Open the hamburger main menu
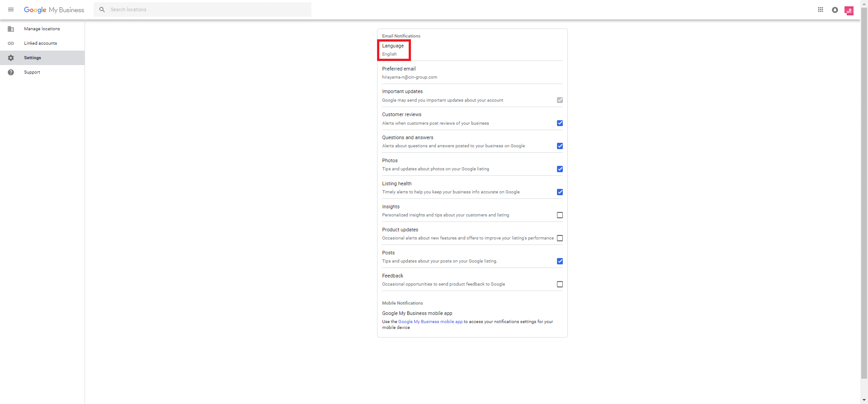Viewport: 868px width, 404px height. [11, 9]
